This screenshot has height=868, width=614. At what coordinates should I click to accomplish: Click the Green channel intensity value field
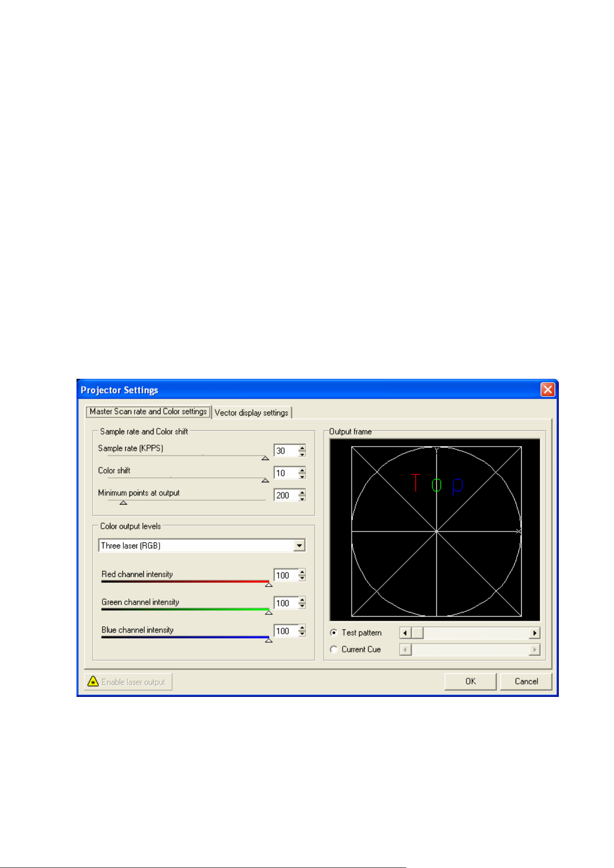tap(286, 603)
